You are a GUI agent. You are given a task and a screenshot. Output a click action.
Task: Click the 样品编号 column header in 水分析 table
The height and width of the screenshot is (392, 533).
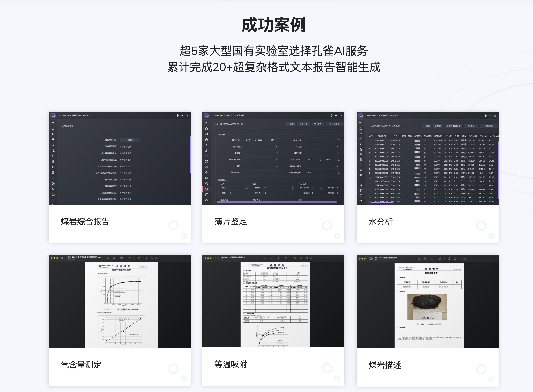pos(382,136)
